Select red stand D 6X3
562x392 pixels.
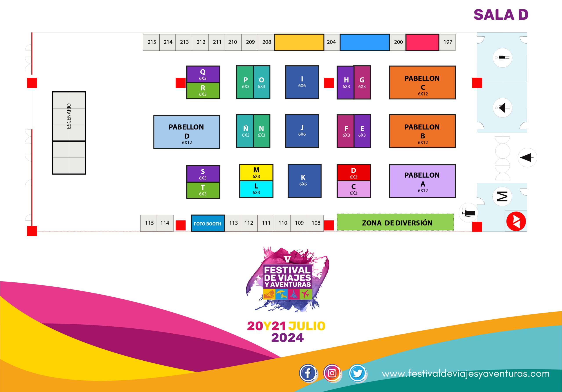pyautogui.click(x=354, y=173)
